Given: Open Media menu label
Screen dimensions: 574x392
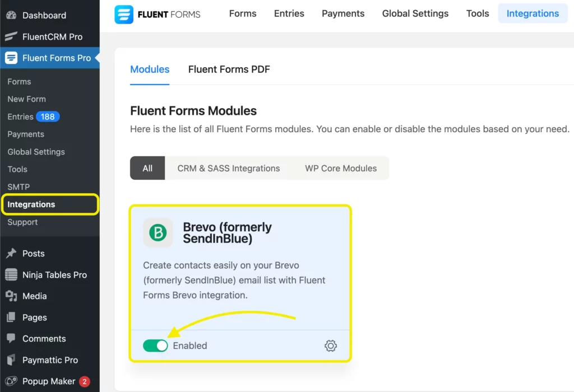Looking at the screenshot, I should coord(34,296).
